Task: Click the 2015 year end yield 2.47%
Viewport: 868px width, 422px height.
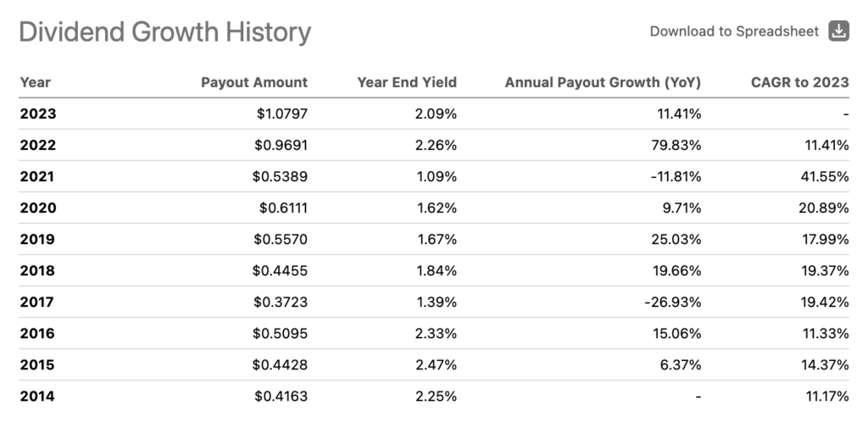Action: [437, 364]
